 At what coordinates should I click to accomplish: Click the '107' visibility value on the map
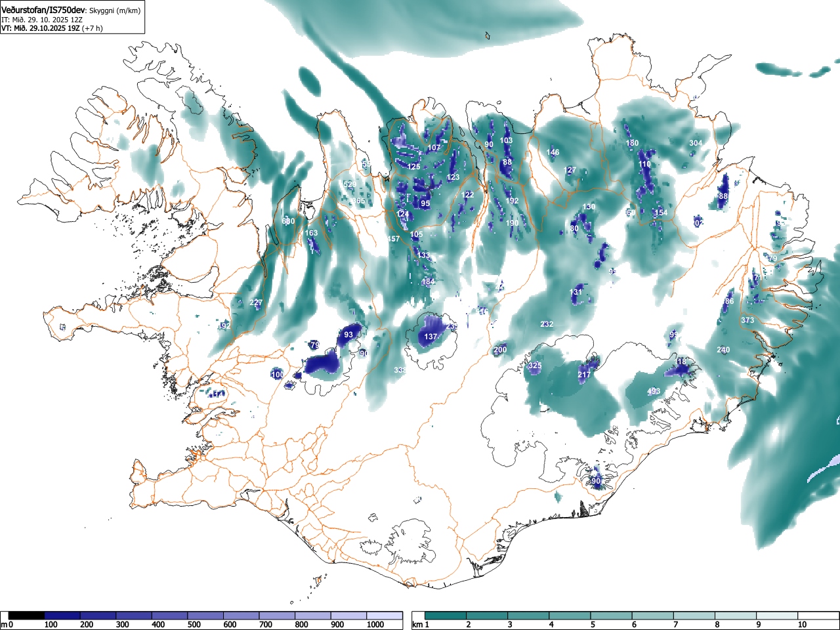pyautogui.click(x=434, y=148)
